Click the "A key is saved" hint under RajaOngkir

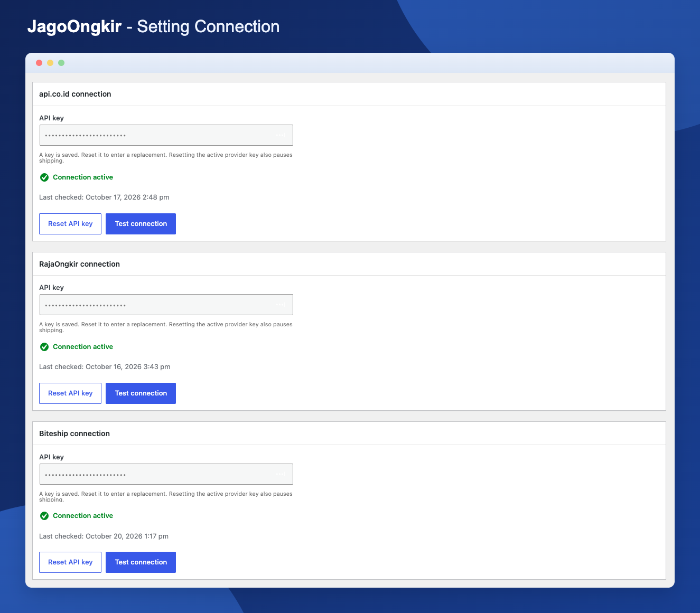[x=166, y=327]
